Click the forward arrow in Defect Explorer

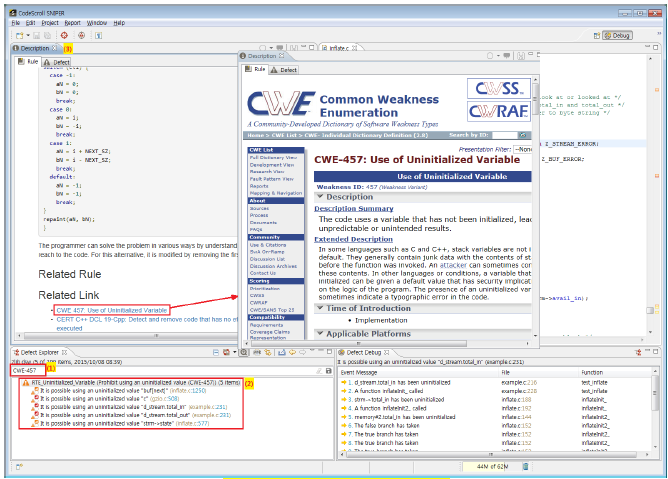(302, 352)
